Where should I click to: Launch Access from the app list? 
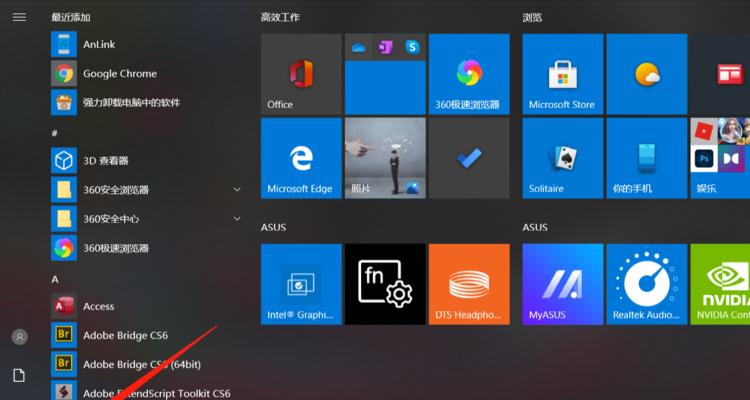(146, 307)
